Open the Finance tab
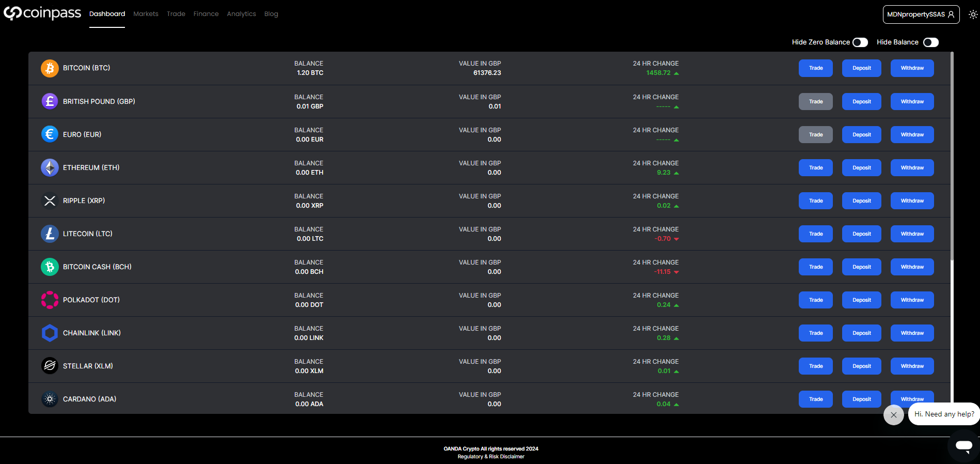Viewport: 980px width, 464px height. click(x=206, y=14)
